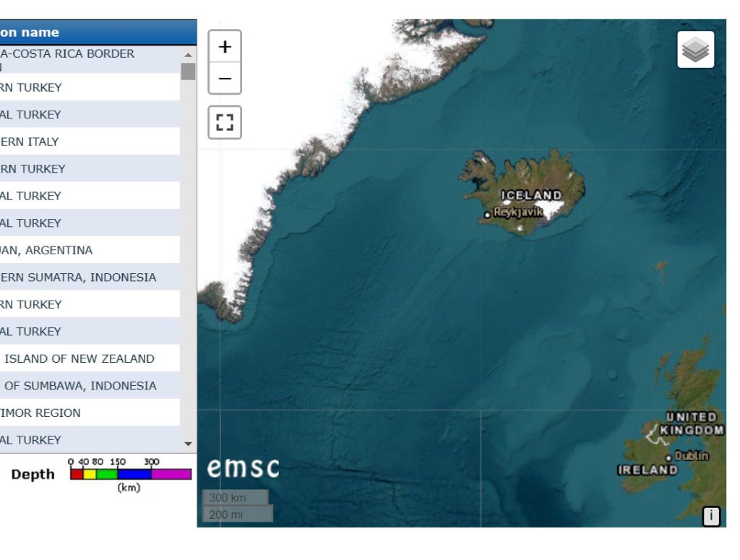Viewport: 740px width, 560px height.
Task: Click the blue depth legend swatch
Action: [134, 475]
